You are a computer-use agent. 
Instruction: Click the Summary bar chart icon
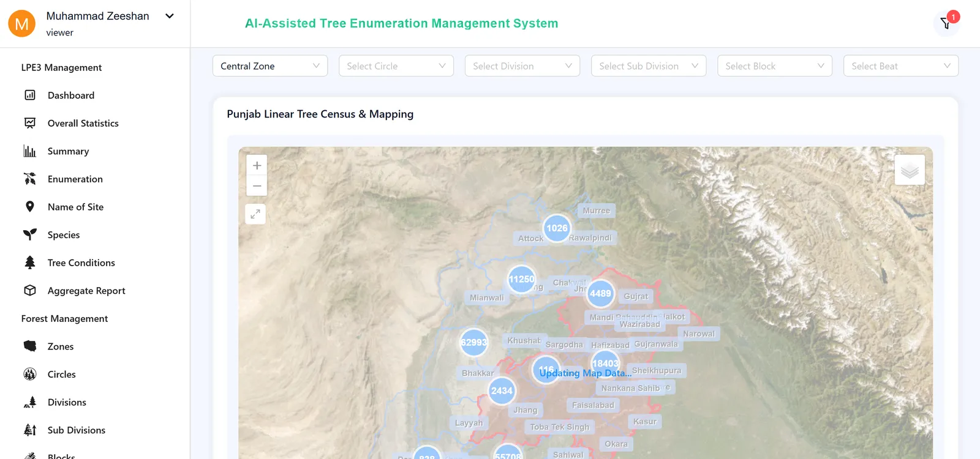click(x=30, y=151)
